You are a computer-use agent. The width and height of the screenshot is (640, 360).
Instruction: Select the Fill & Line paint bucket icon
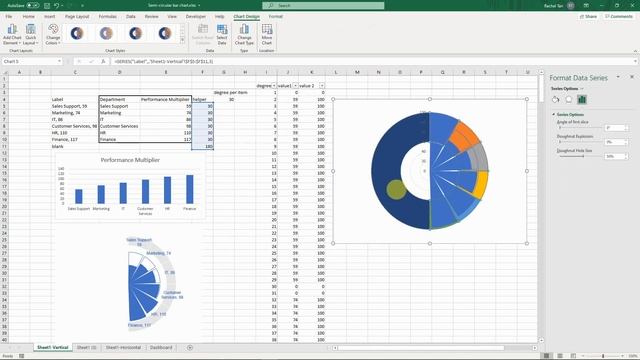[x=556, y=100]
